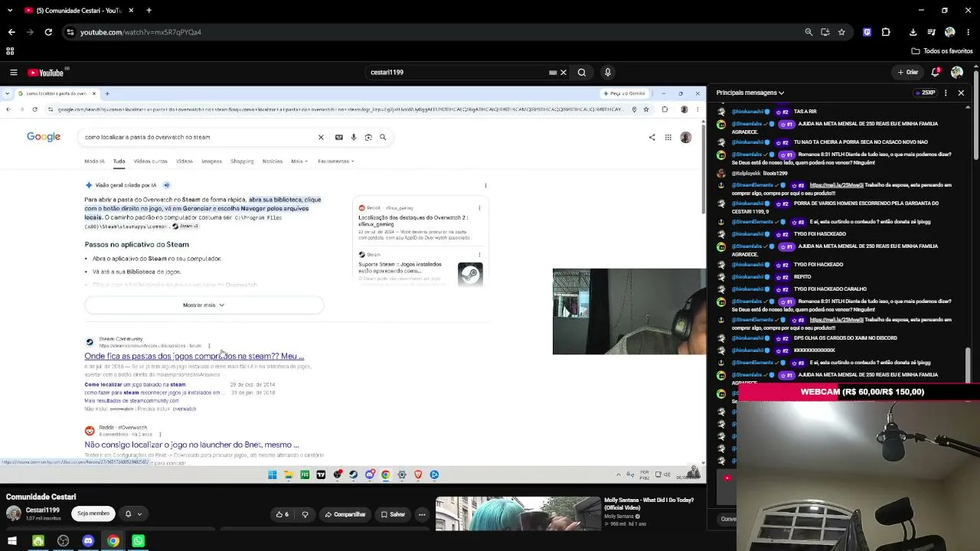Switch to Modo IA tab in Google
The height and width of the screenshot is (551, 980).
click(x=94, y=161)
